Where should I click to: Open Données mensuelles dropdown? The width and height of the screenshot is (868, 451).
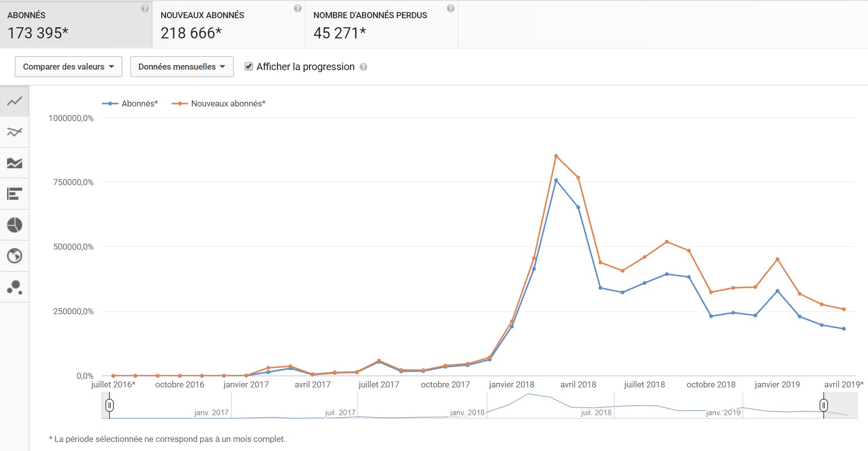182,67
